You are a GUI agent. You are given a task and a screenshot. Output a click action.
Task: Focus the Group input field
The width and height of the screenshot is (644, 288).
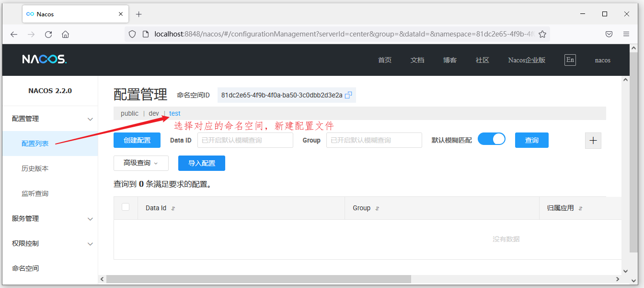tap(374, 140)
